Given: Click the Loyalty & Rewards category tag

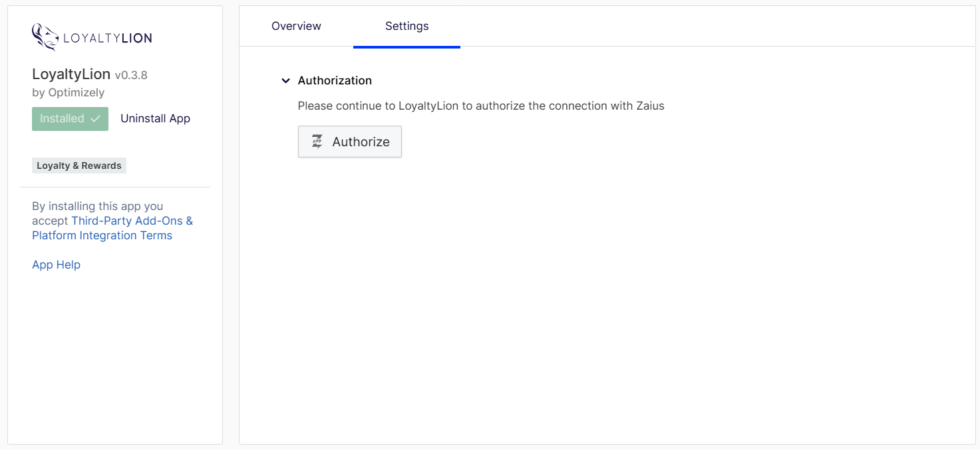Looking at the screenshot, I should pyautogui.click(x=79, y=166).
